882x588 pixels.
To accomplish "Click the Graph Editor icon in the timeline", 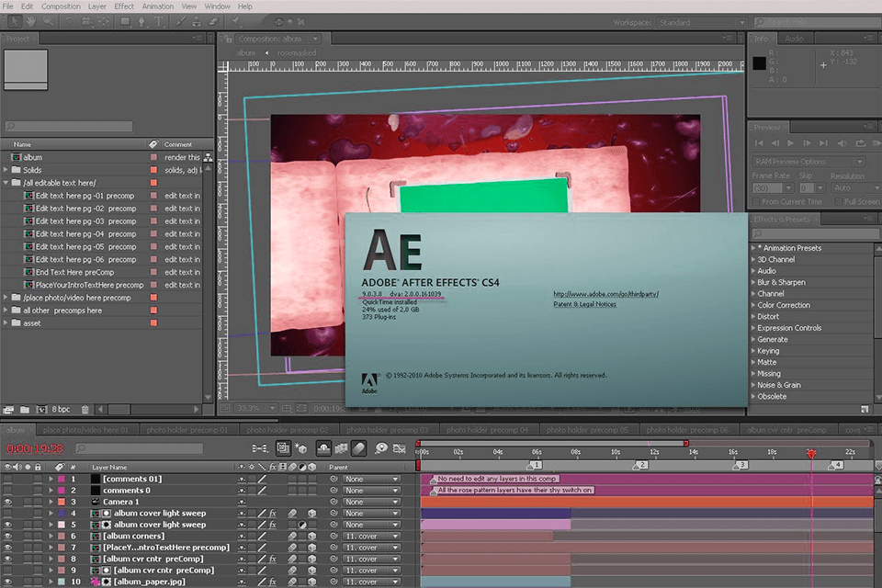I will click(399, 447).
